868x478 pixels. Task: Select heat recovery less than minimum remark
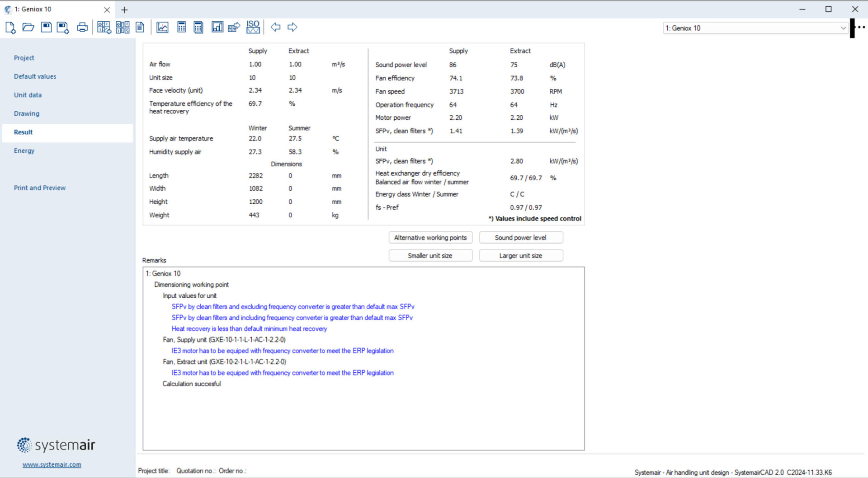click(x=249, y=329)
